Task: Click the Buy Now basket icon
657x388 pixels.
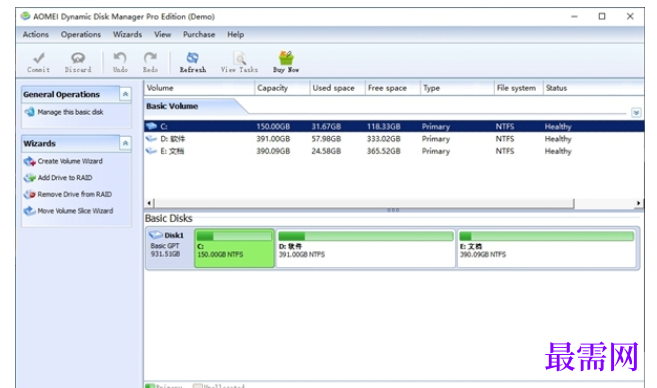Action: tap(286, 58)
